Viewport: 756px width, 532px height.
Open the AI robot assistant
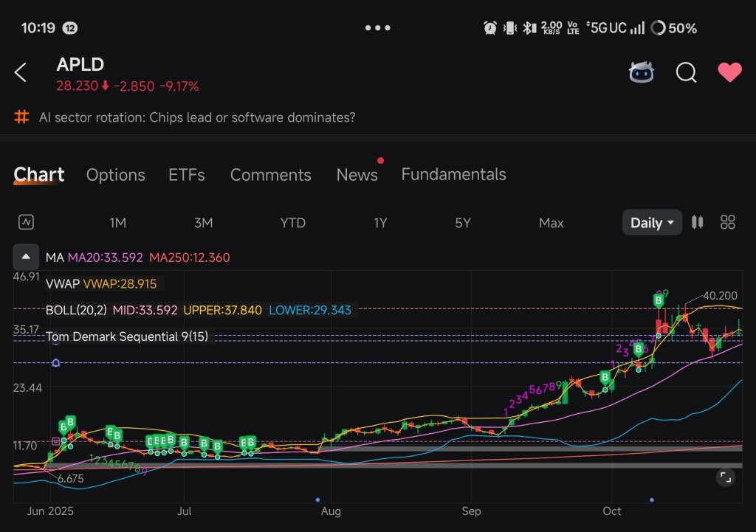(x=642, y=72)
